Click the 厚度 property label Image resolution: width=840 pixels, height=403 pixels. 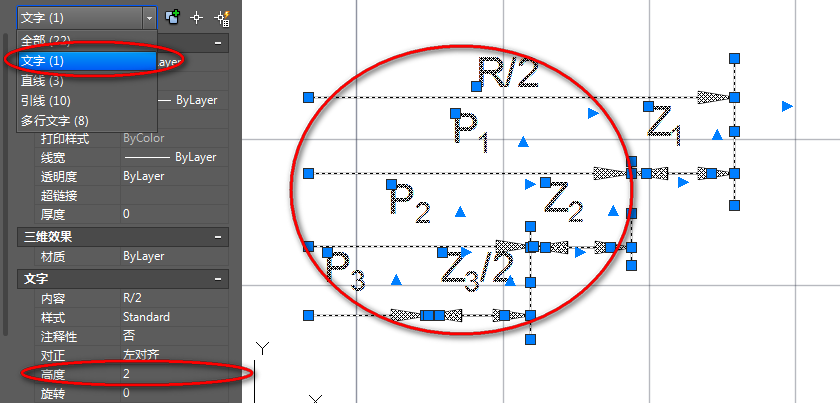pyautogui.click(x=52, y=215)
